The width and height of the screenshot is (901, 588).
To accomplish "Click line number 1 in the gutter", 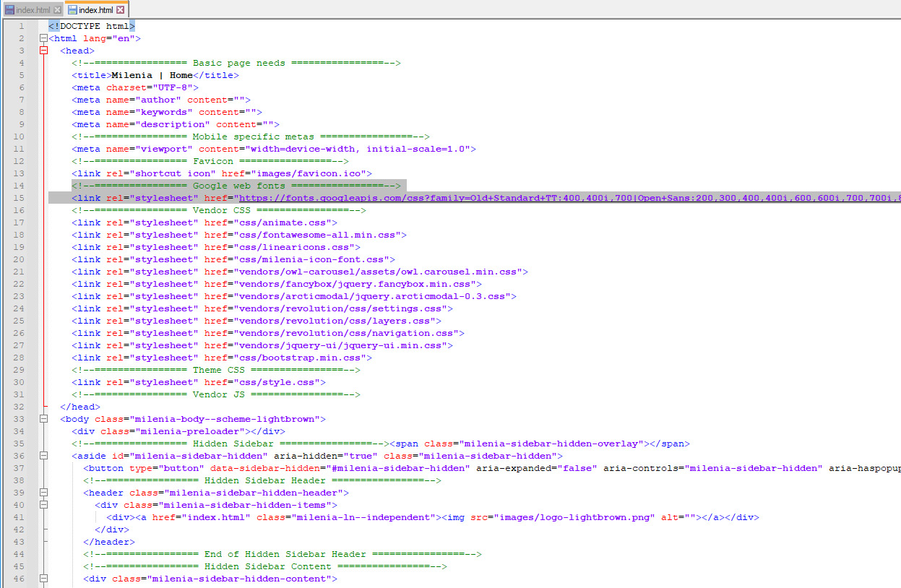I will [x=22, y=26].
